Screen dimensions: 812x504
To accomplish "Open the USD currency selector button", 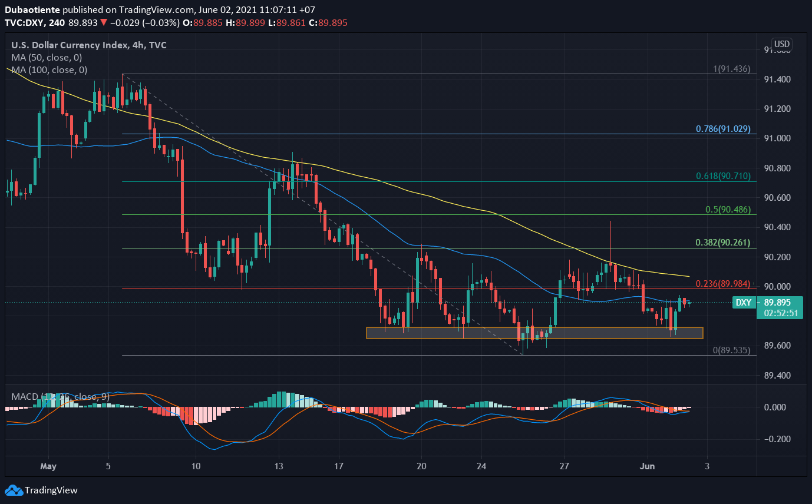I will tap(782, 44).
